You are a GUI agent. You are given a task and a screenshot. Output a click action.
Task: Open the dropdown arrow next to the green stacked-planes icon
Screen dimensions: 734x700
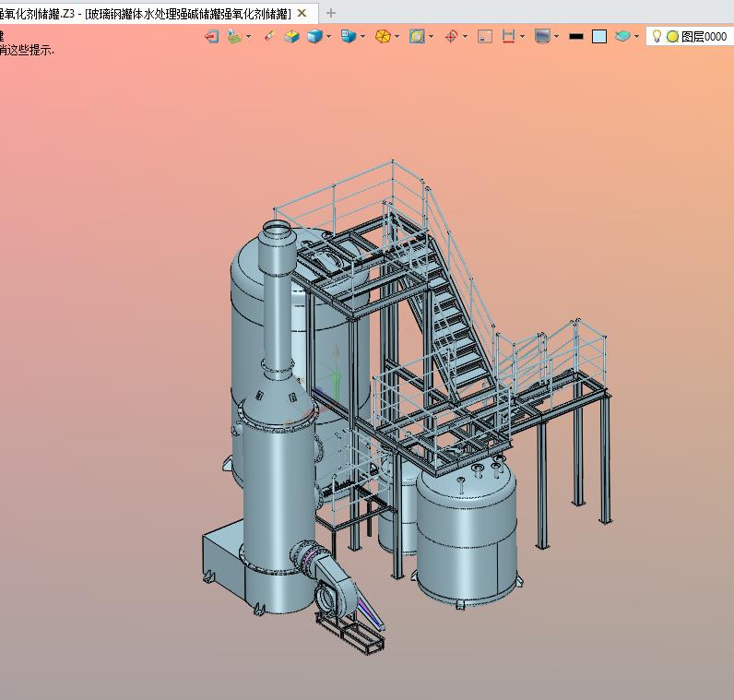(x=249, y=37)
